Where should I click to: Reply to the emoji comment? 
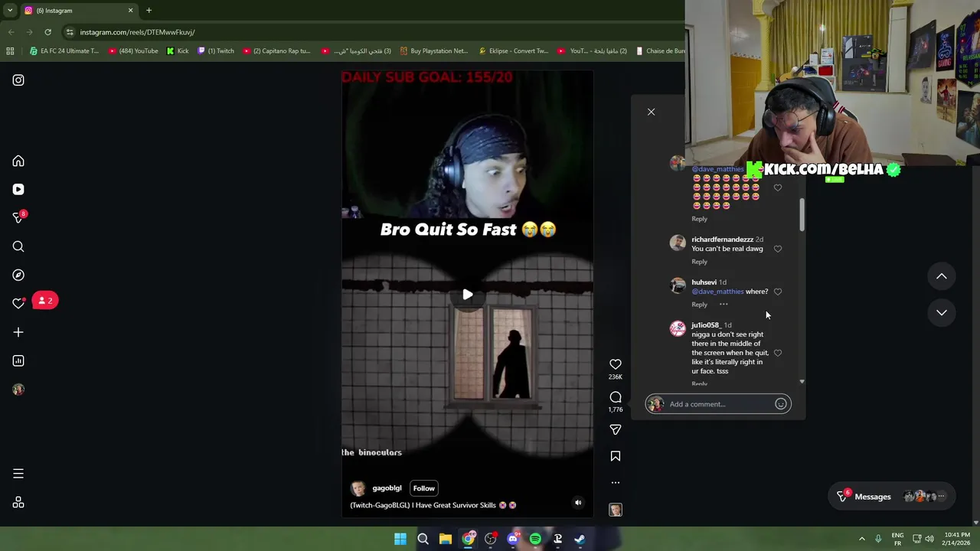[699, 219]
